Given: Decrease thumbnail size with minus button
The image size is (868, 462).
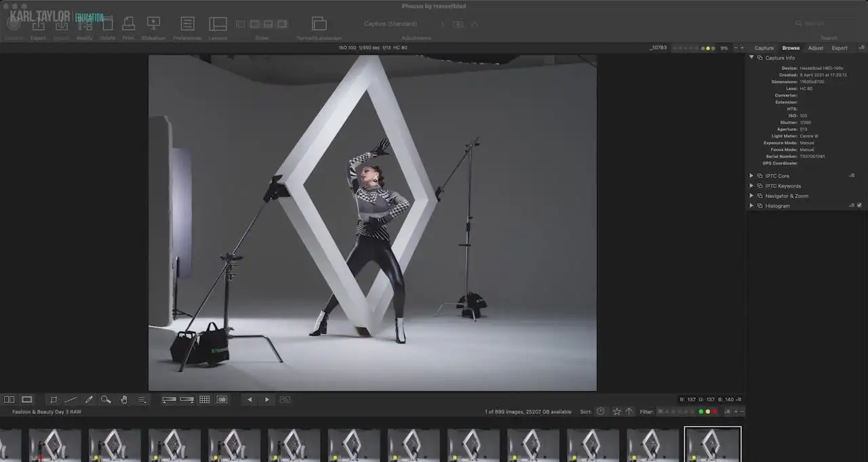Looking at the screenshot, I should 742,412.
